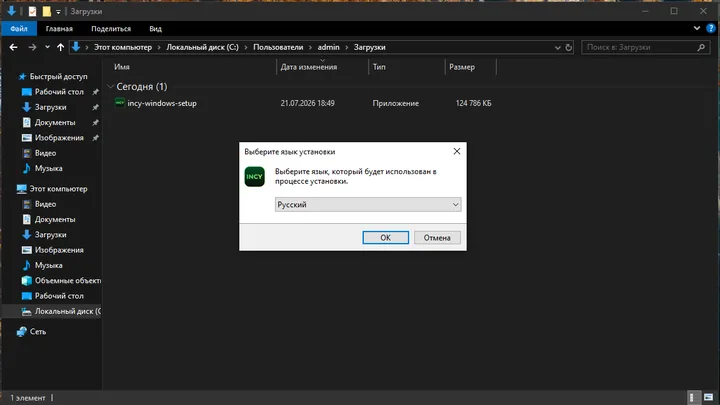Collapse the Сегодня (1) group
720x405 pixels.
click(110, 86)
